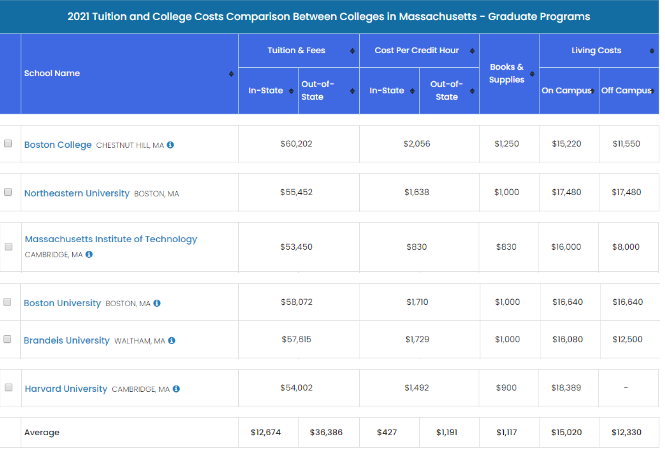This screenshot has height=451, width=665.
Task: Click the info icon beside Brandeis University
Action: point(172,341)
